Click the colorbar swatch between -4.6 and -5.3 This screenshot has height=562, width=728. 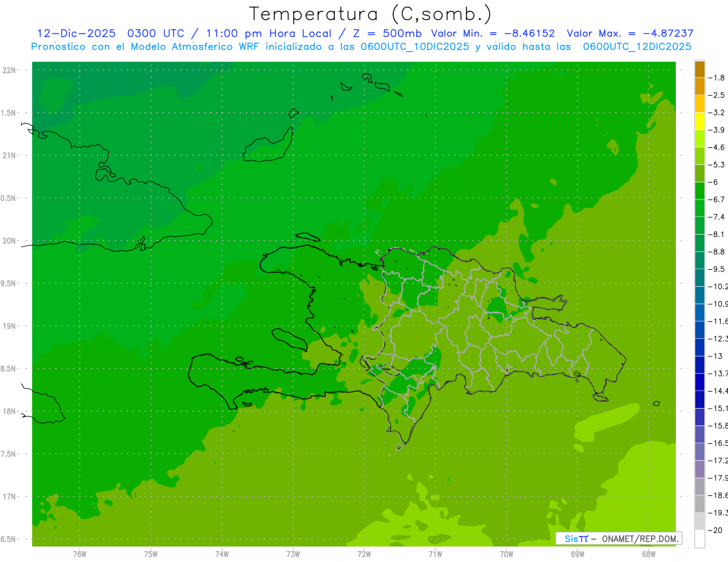(x=699, y=156)
